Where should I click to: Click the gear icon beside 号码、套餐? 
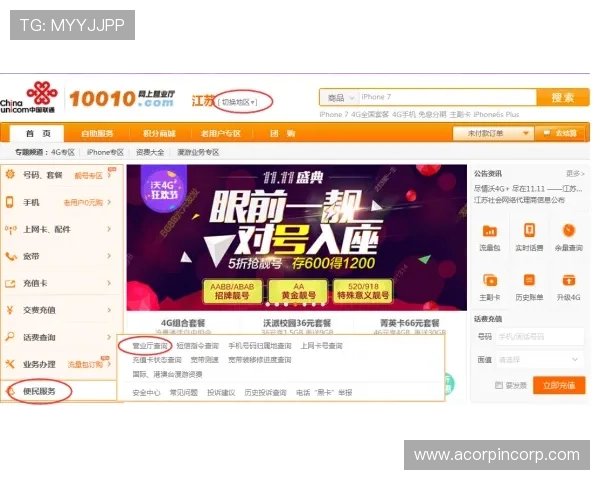tap(10, 175)
